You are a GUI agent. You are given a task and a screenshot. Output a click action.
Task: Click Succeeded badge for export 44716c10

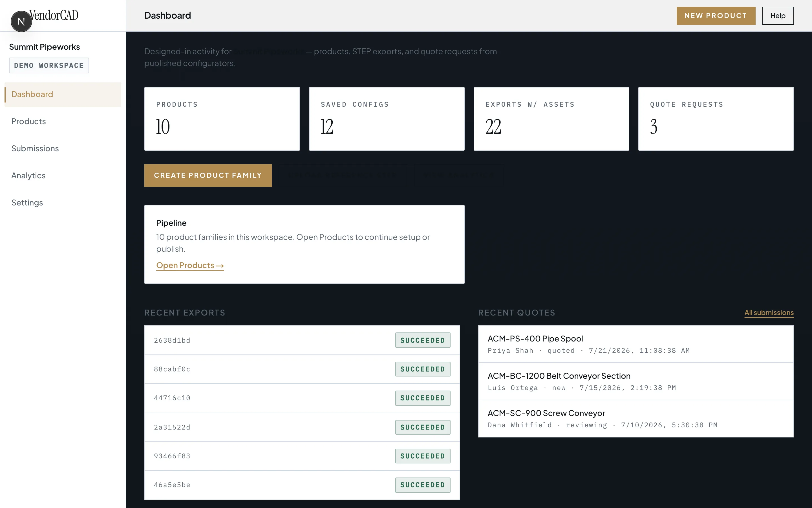click(x=422, y=398)
